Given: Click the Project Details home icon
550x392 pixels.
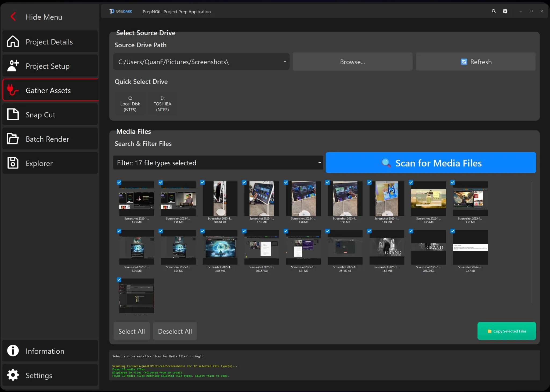Looking at the screenshot, I should (13, 42).
